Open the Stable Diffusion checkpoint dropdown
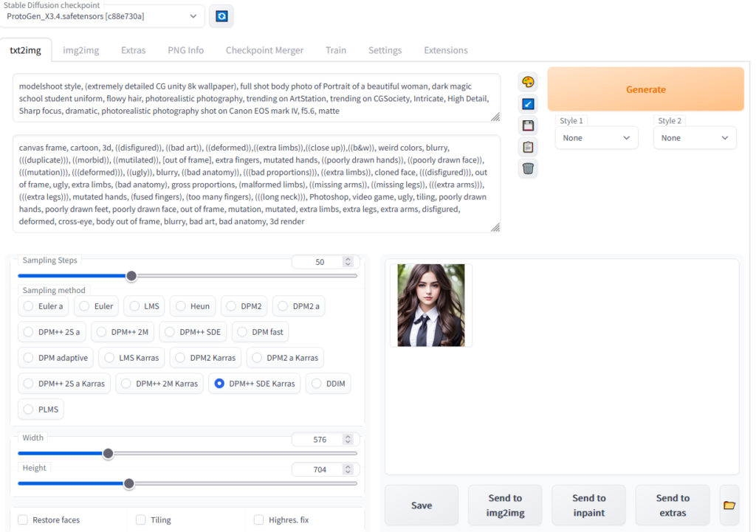Image resolution: width=756 pixels, height=532 pixels. pos(103,15)
